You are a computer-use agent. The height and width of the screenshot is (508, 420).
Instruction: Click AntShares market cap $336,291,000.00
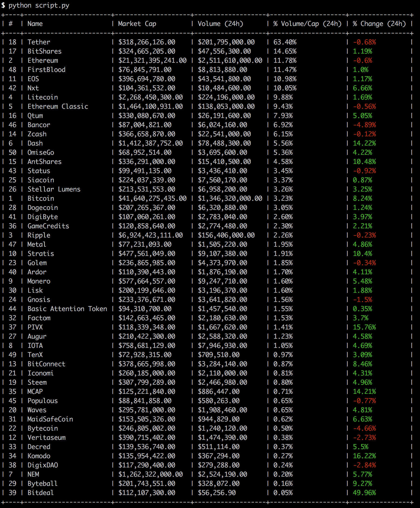point(147,162)
